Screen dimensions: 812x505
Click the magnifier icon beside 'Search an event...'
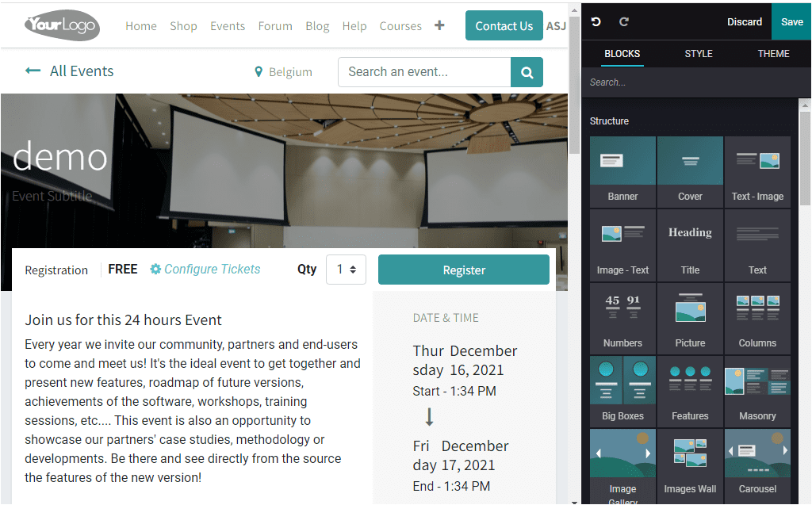click(x=527, y=71)
